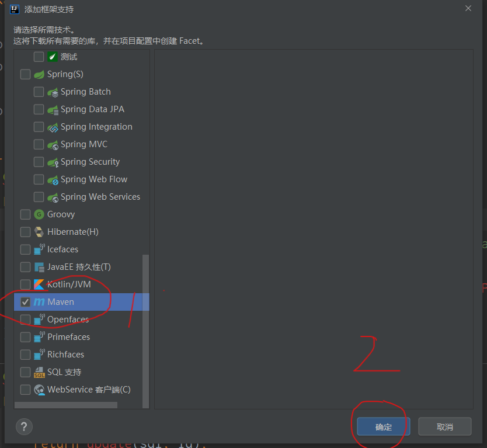This screenshot has height=448, width=487.
Task: Click the vertical scrollbar of the framework list
Action: click(x=145, y=331)
